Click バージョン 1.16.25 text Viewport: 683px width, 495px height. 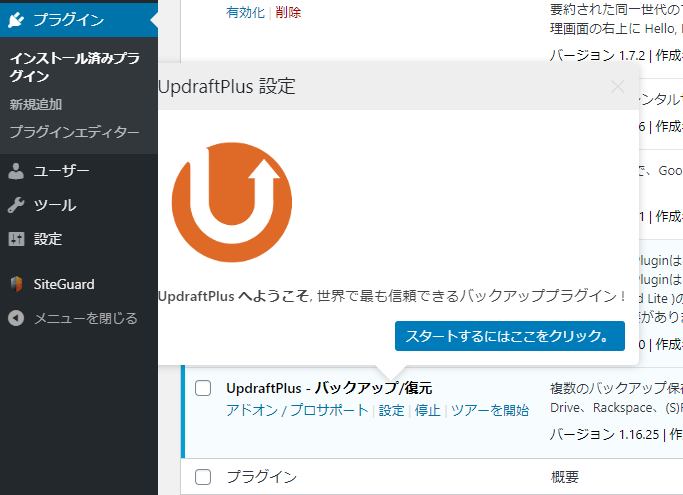pyautogui.click(x=605, y=434)
